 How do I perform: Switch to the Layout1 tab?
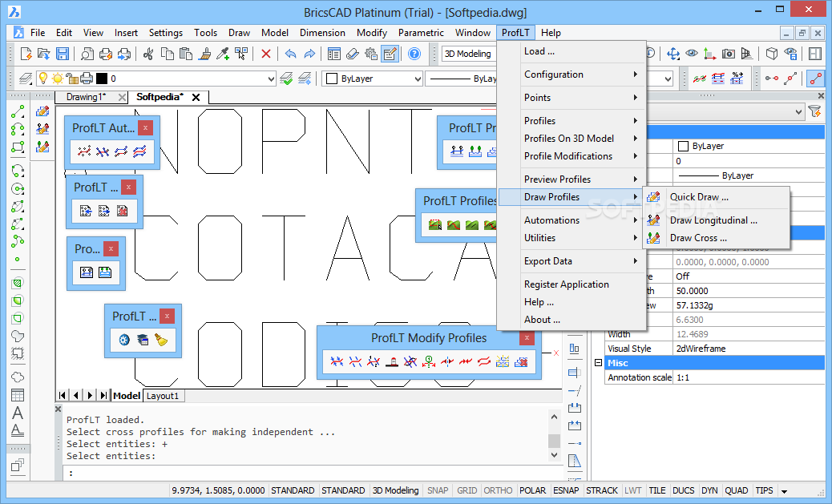163,396
